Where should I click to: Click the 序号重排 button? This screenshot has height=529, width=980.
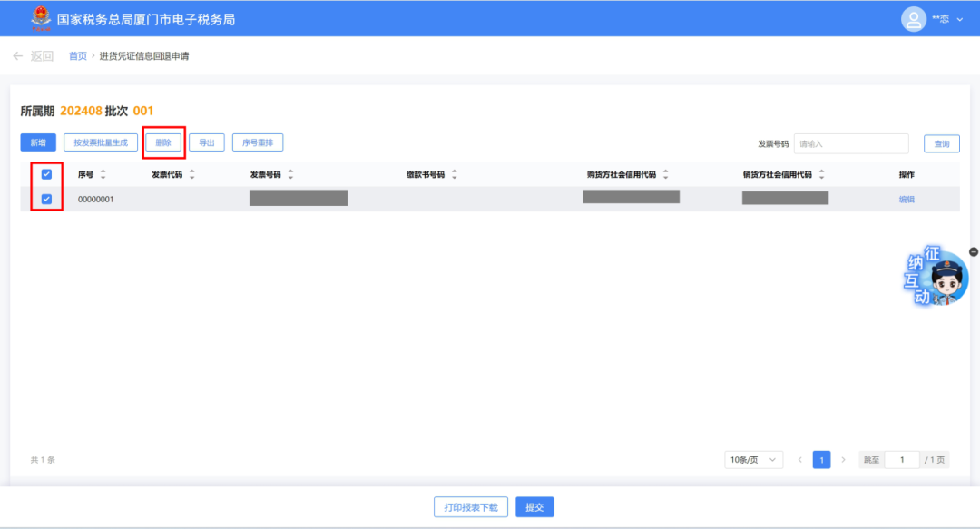point(258,142)
